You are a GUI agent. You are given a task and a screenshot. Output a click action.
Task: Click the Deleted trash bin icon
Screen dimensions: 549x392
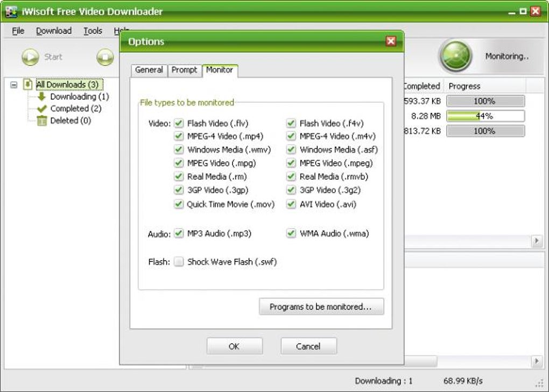click(41, 120)
